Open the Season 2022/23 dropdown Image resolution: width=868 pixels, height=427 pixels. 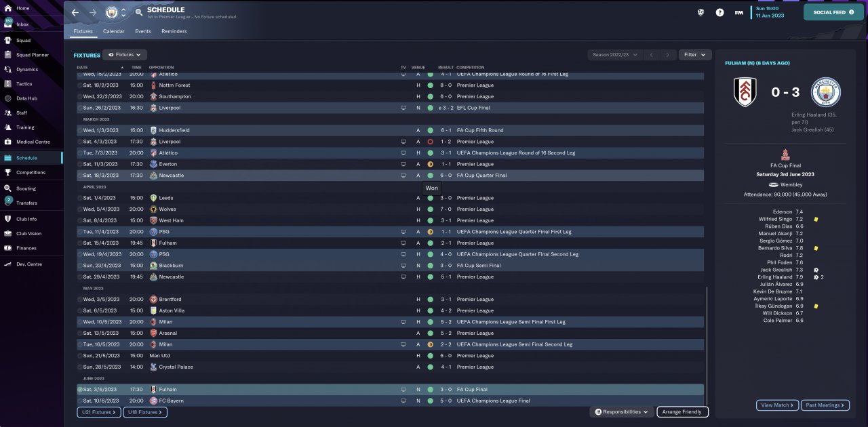click(614, 55)
